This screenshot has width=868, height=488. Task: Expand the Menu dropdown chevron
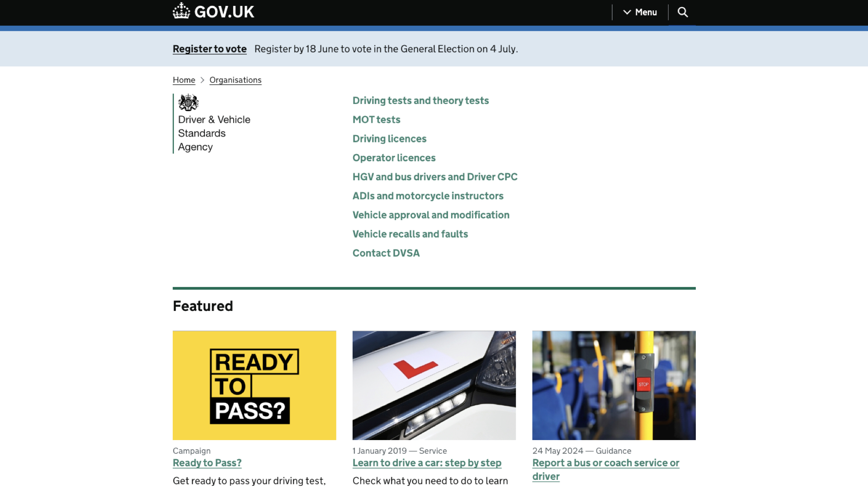click(627, 12)
